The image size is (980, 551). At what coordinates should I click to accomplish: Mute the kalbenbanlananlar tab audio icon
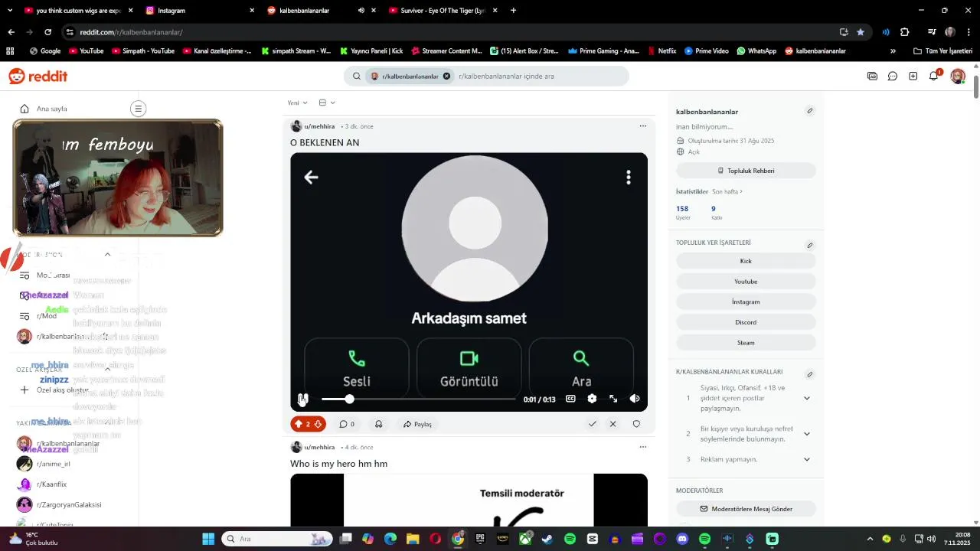click(361, 11)
